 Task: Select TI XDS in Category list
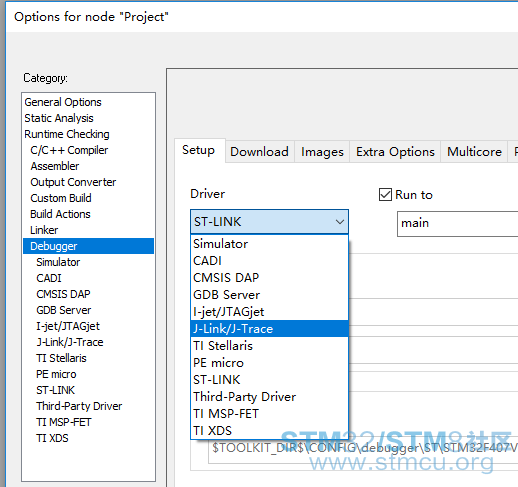point(52,438)
